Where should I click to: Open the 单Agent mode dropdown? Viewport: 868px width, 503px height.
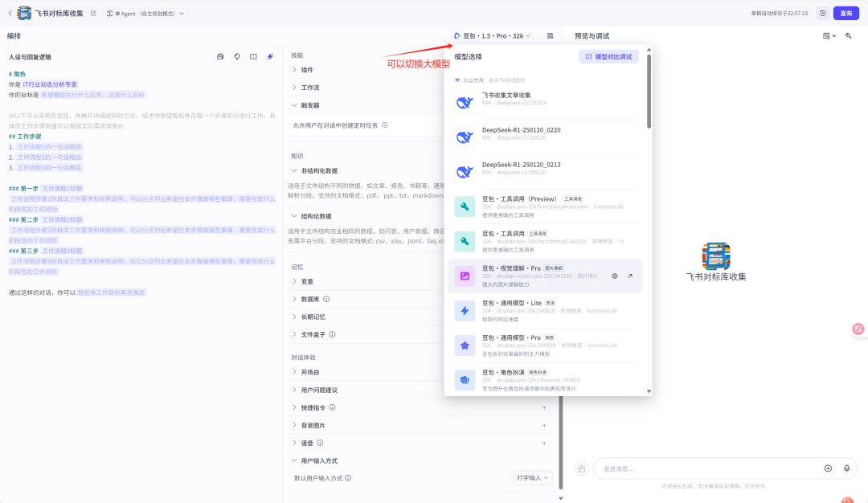(x=145, y=14)
